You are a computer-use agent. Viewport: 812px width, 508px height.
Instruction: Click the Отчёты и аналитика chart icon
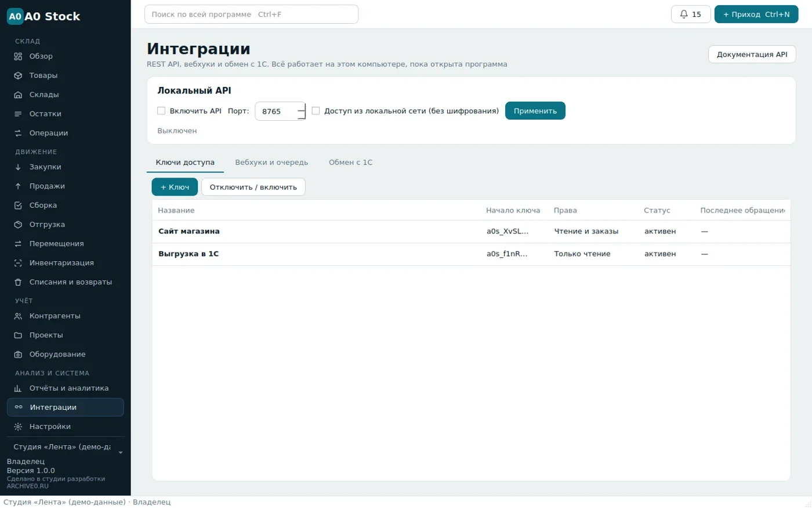pyautogui.click(x=18, y=388)
